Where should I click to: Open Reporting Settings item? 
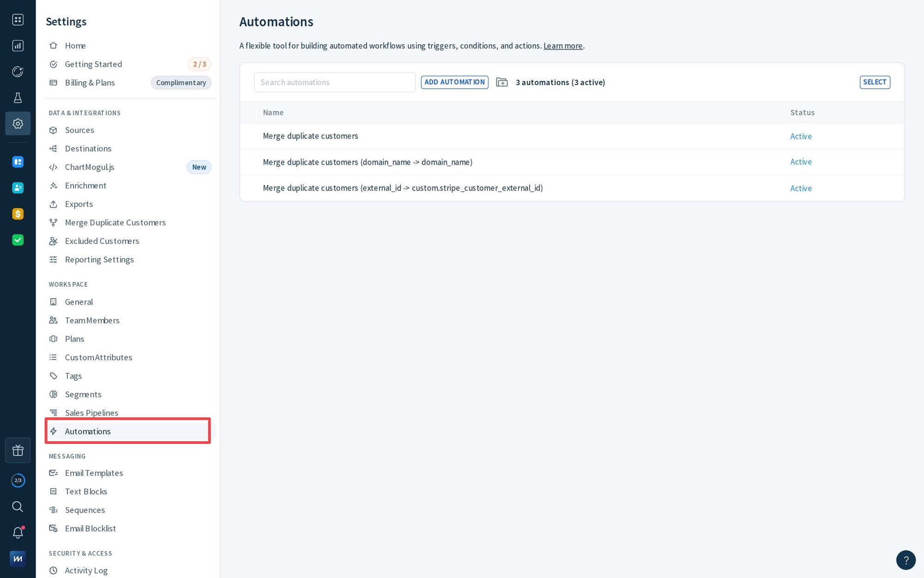(130, 259)
